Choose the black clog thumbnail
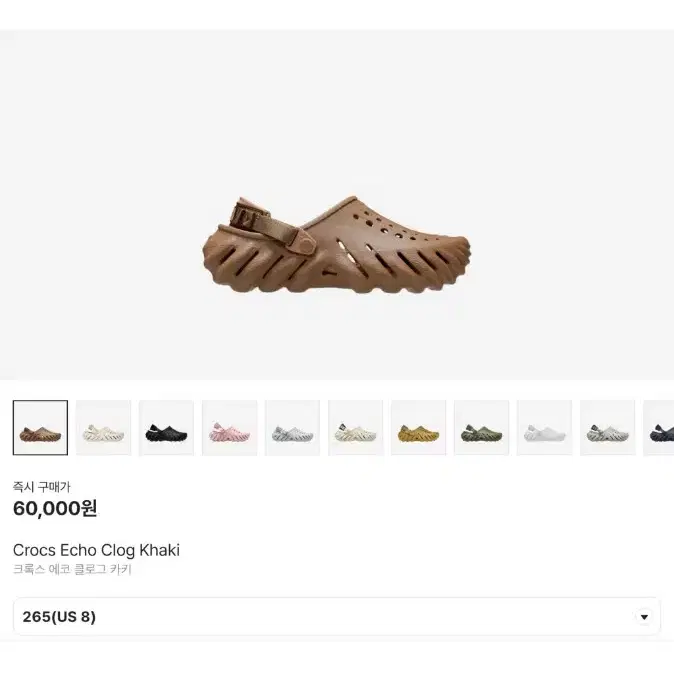The width and height of the screenshot is (674, 674). 166,428
